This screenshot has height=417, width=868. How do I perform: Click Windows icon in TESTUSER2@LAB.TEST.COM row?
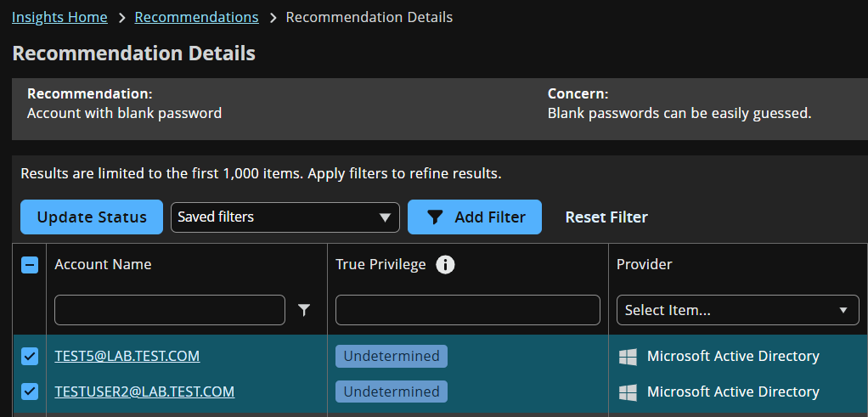628,392
